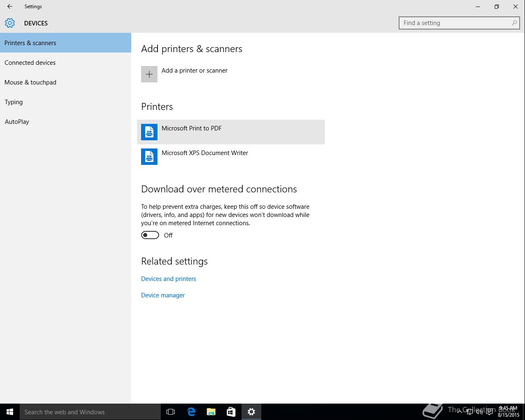Image resolution: width=525 pixels, height=420 pixels.
Task: Open File Explorer from the taskbar
Action: (x=211, y=412)
